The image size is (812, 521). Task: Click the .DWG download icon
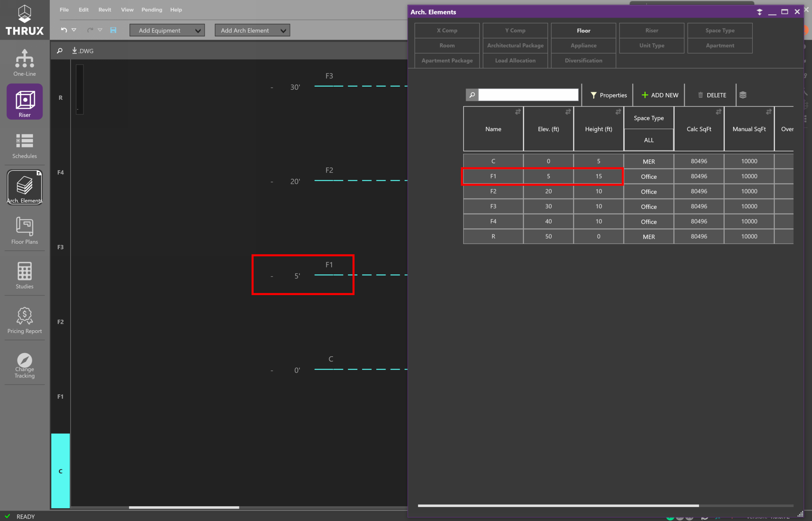(82, 51)
